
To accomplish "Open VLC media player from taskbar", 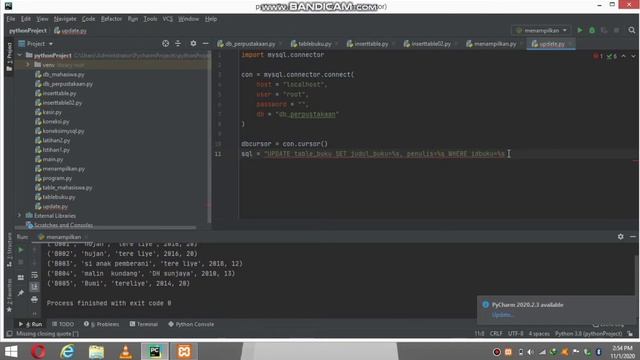I will tap(125, 351).
